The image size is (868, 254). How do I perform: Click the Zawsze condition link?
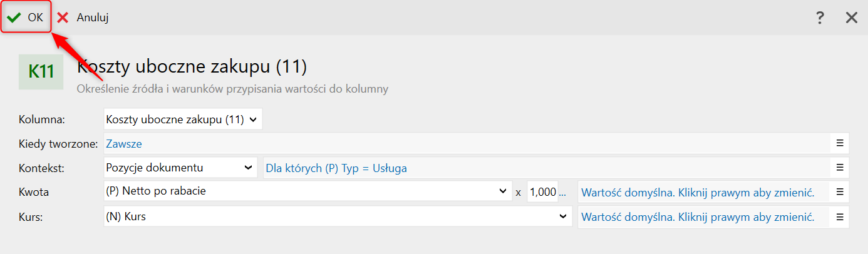point(124,144)
